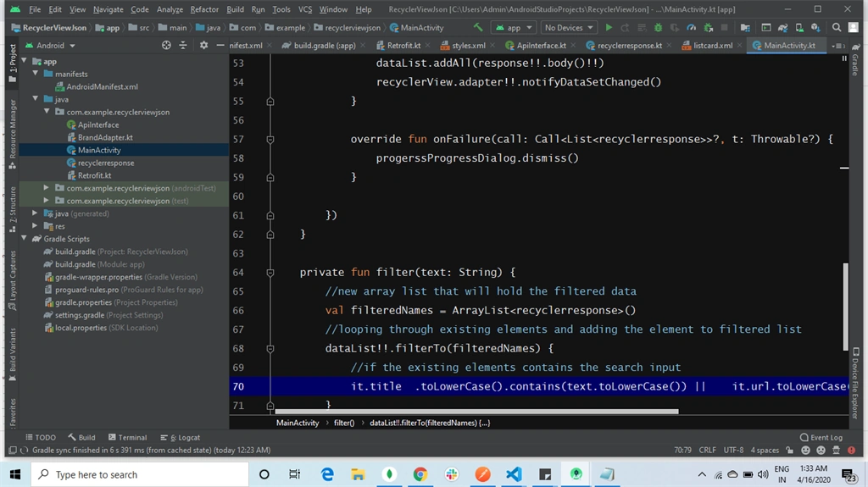
Task: Open the Logcat tool window
Action: coord(180,437)
